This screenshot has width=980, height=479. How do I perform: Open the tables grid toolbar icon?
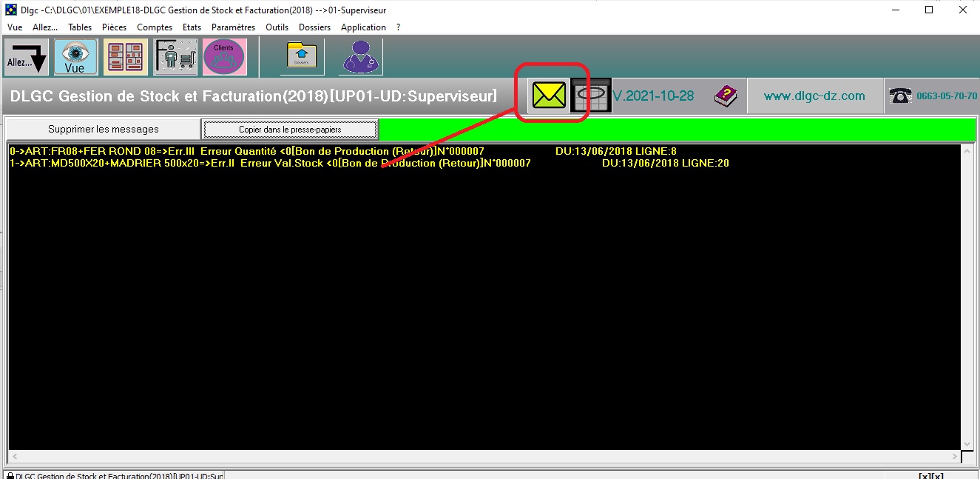[125, 57]
